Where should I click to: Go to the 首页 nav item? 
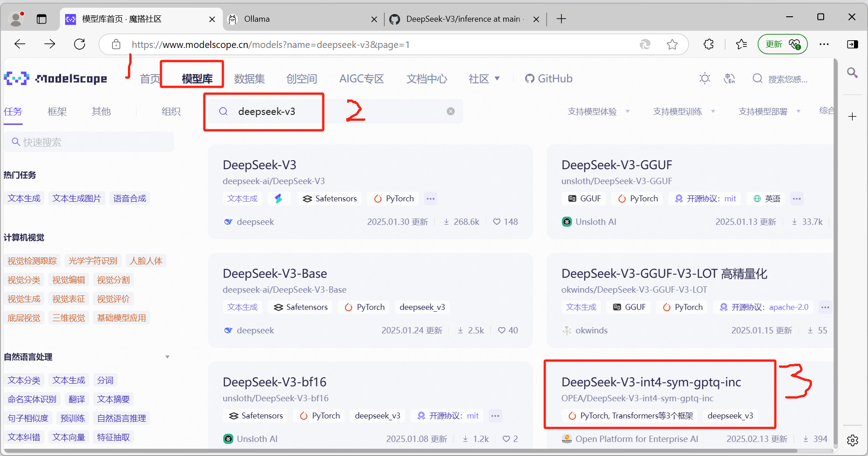150,79
